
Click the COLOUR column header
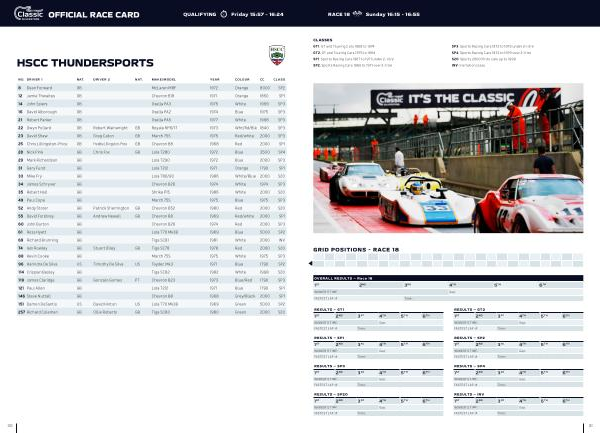(x=244, y=78)
